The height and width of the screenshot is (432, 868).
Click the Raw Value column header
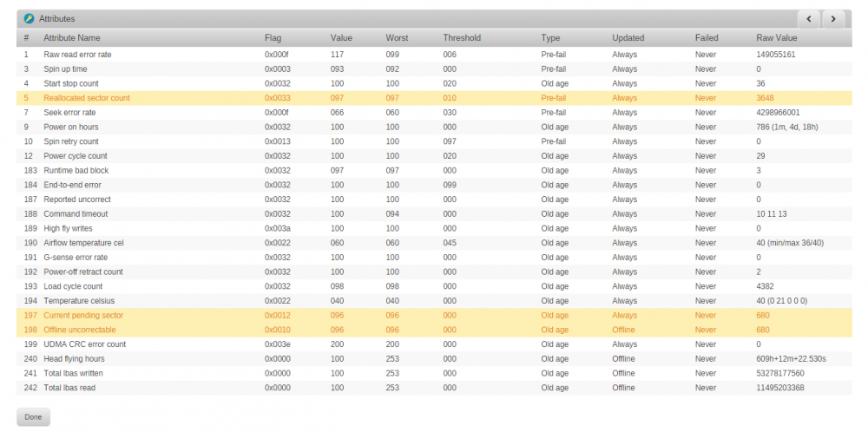point(777,38)
